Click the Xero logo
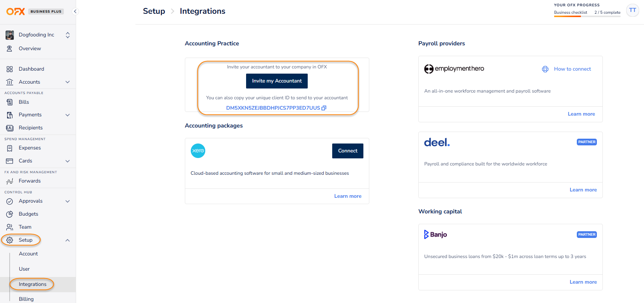Image resolution: width=644 pixels, height=303 pixels. point(198,151)
